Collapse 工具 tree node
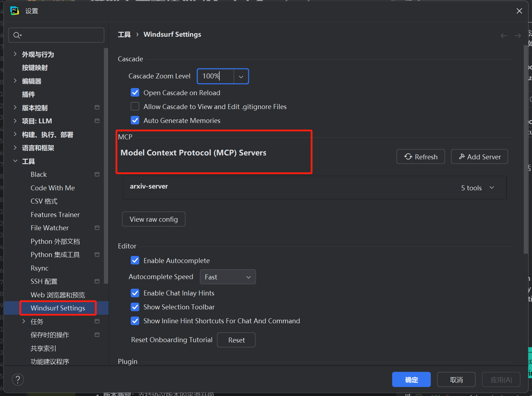Image resolution: width=532 pixels, height=396 pixels. click(15, 161)
